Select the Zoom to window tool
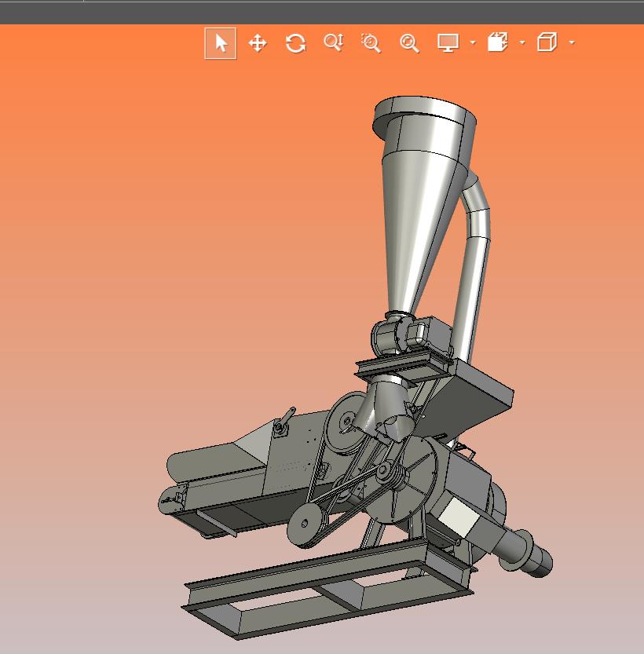 click(x=371, y=43)
